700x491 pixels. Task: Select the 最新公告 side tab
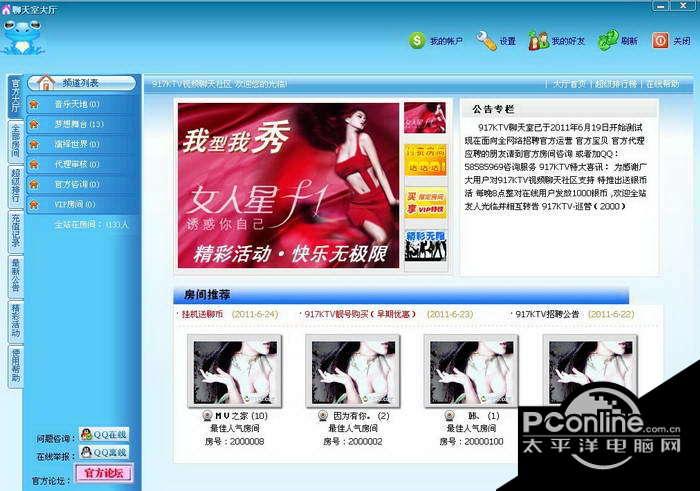click(x=16, y=275)
